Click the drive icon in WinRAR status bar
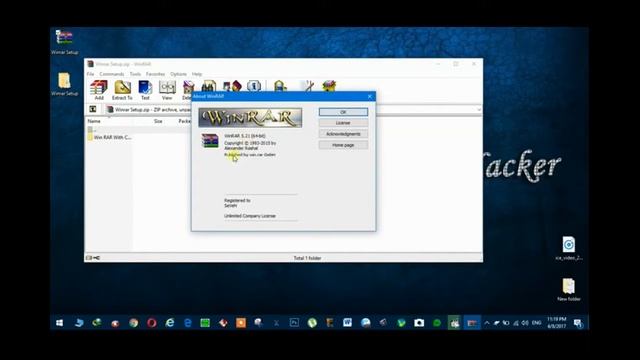 coord(89,258)
